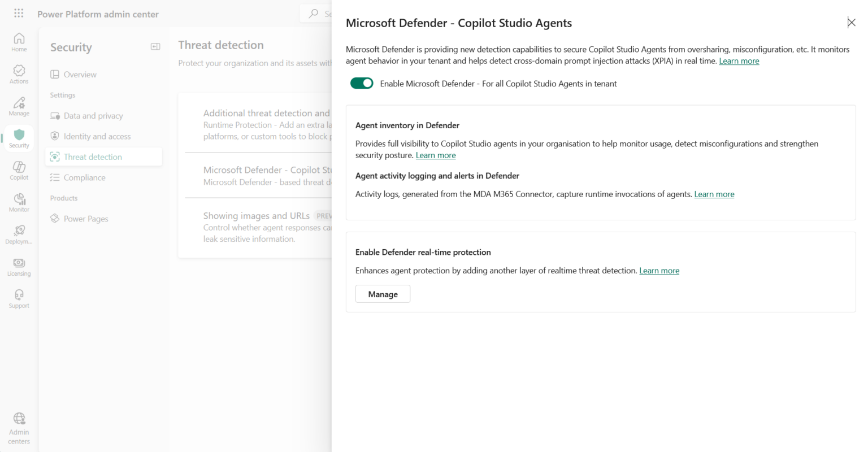This screenshot has height=452, width=868.
Task: Open Learn more link about XPIA attacks
Action: click(739, 61)
